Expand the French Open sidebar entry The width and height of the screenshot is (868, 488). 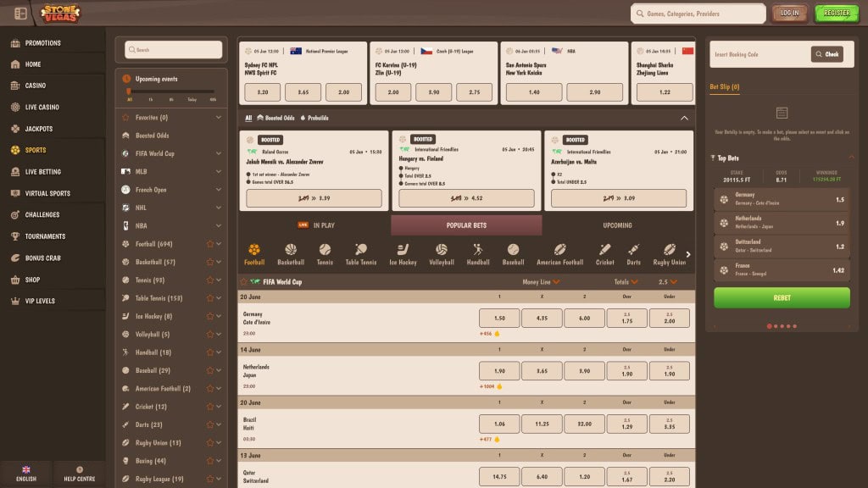pos(219,190)
